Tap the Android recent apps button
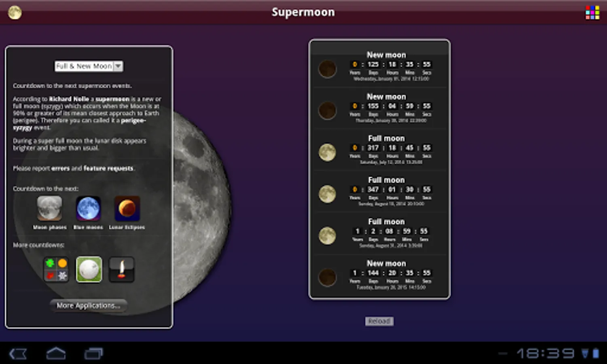 tap(93, 353)
